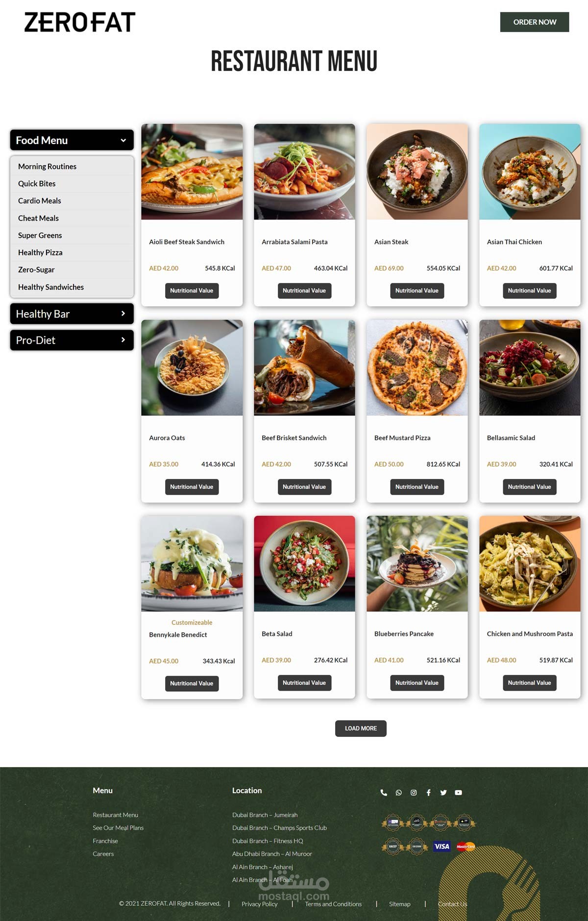Show Nutritional Value for Asian Steak
This screenshot has height=921, width=588.
417,291
